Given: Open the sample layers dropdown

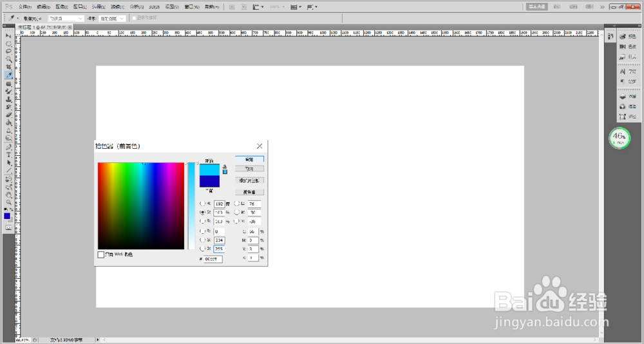Looking at the screenshot, I should 112,19.
